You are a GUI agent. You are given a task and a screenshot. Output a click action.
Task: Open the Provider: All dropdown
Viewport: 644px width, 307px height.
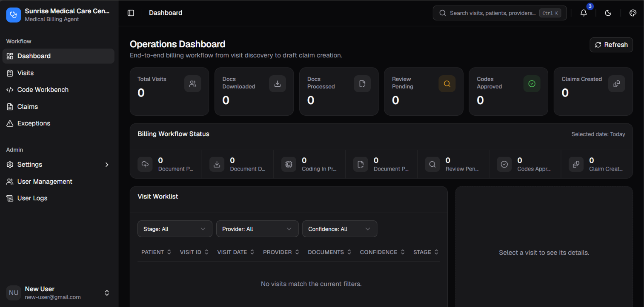257,229
